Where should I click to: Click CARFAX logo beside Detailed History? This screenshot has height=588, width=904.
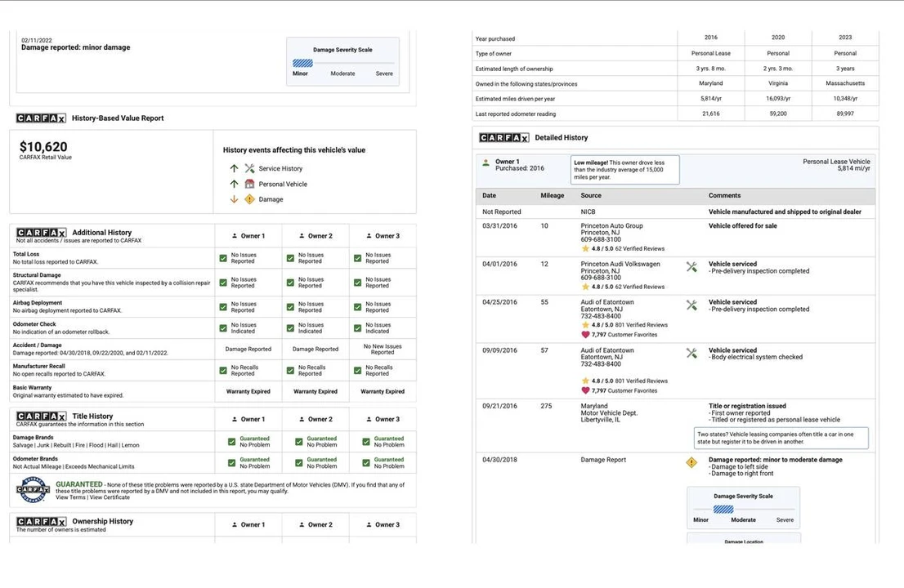(x=503, y=138)
